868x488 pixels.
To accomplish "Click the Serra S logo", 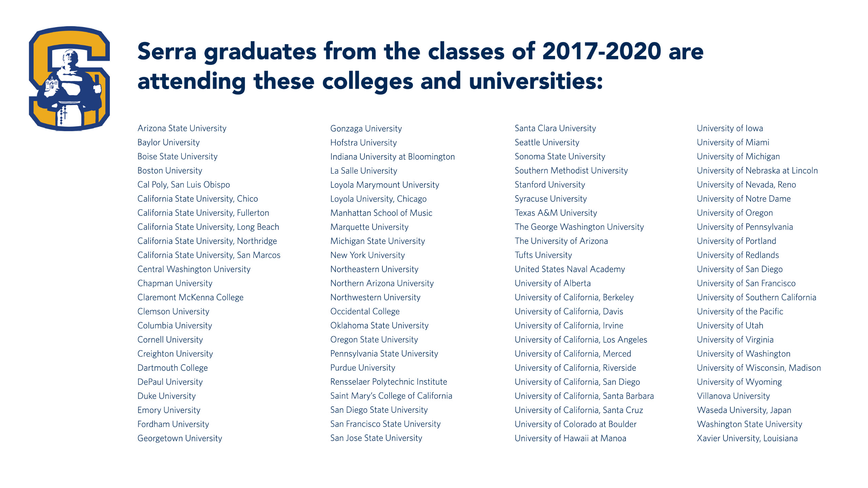I will (x=70, y=79).
